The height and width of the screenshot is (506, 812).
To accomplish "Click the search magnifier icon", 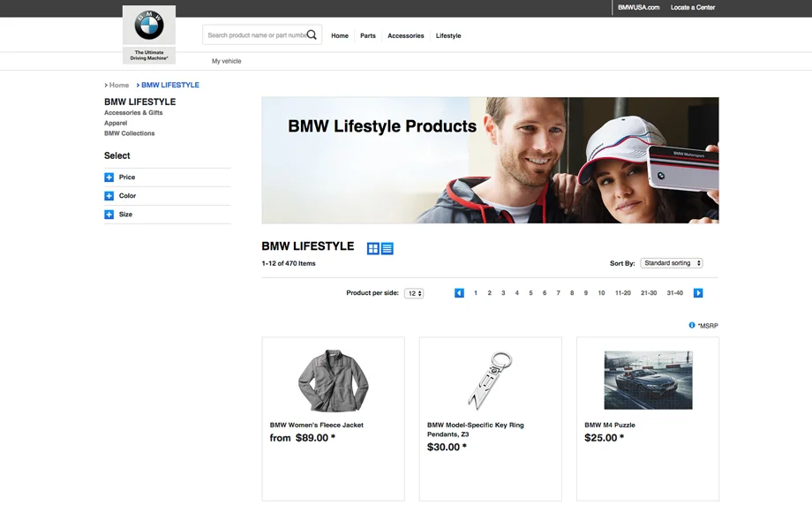I will (312, 34).
